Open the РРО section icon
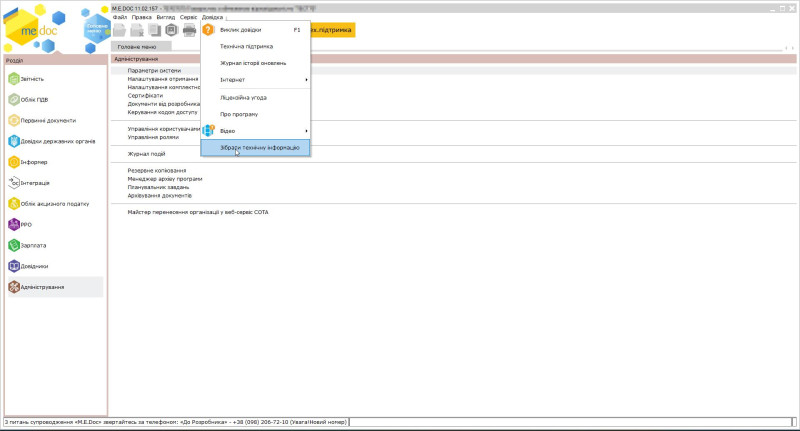The image size is (800, 431). pos(14,224)
